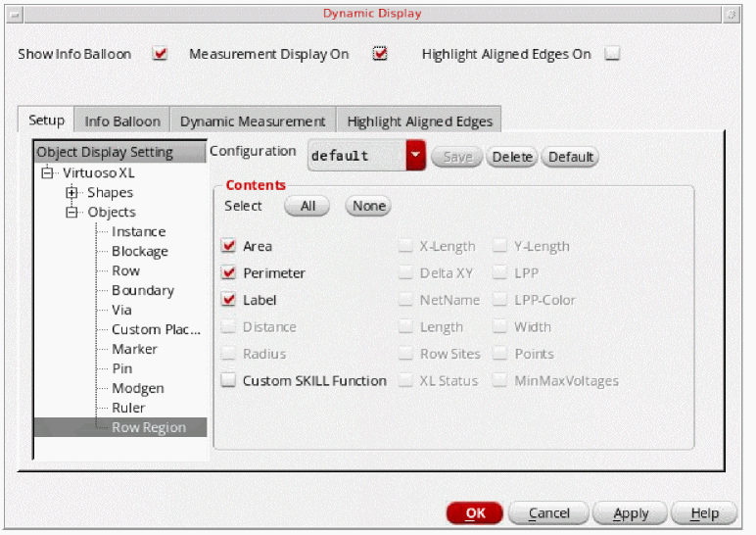Go to Highlight Aligned Edges tab
This screenshot has width=756, height=535.
pos(420,122)
